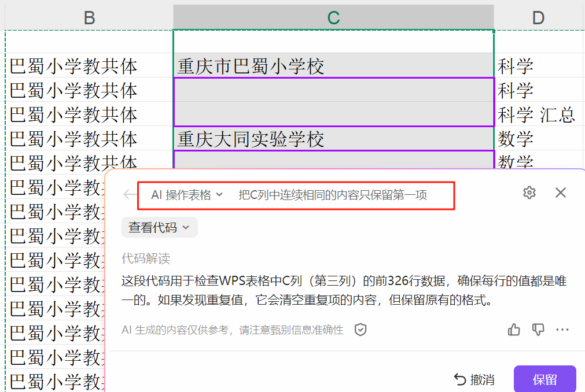The height and width of the screenshot is (392, 585).
Task: Open the AI panel settings gear
Action: (529, 193)
